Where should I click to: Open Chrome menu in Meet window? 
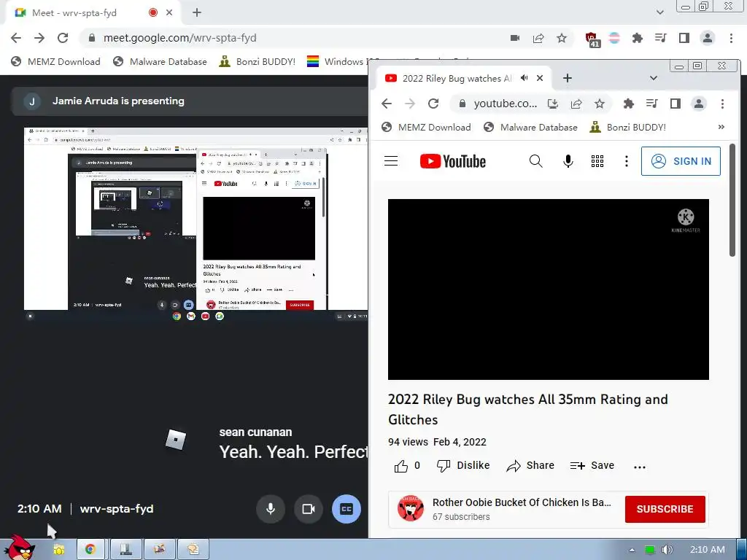point(731,38)
